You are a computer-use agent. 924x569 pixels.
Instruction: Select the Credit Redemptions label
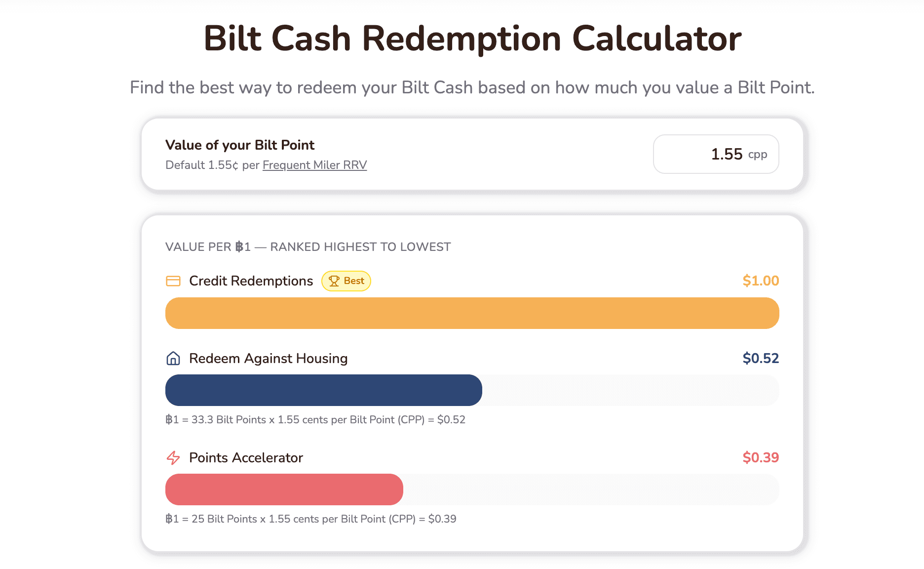251,281
